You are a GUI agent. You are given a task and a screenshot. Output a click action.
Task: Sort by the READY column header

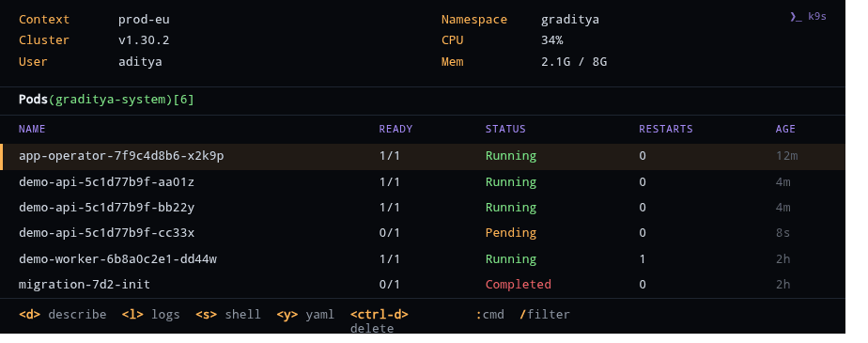395,129
